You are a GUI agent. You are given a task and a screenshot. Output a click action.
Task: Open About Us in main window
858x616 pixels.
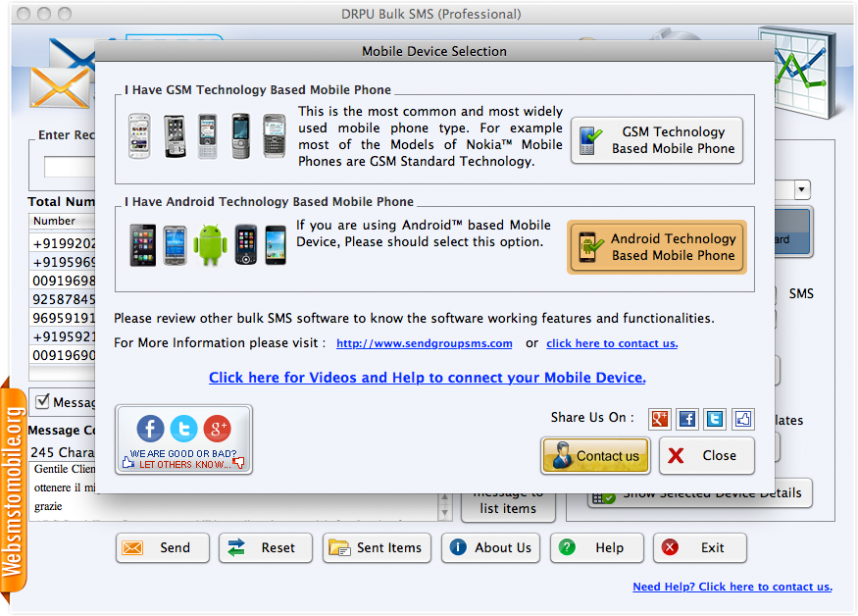tap(490, 547)
